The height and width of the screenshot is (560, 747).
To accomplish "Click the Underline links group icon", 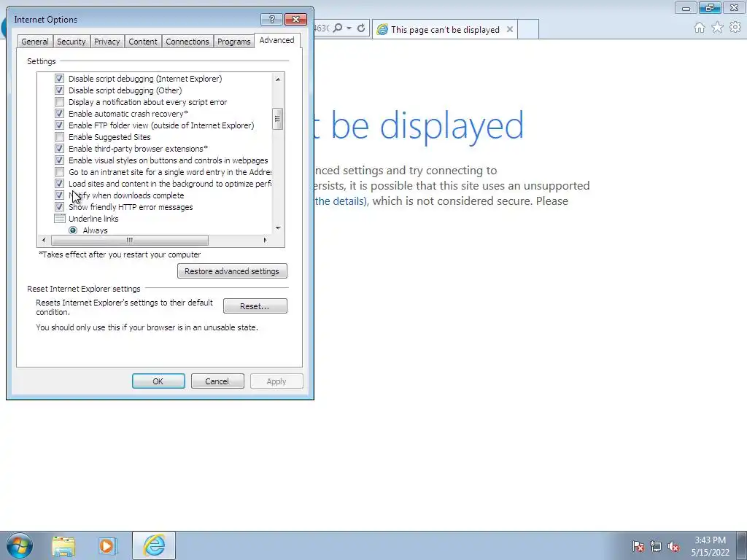I will tap(60, 219).
